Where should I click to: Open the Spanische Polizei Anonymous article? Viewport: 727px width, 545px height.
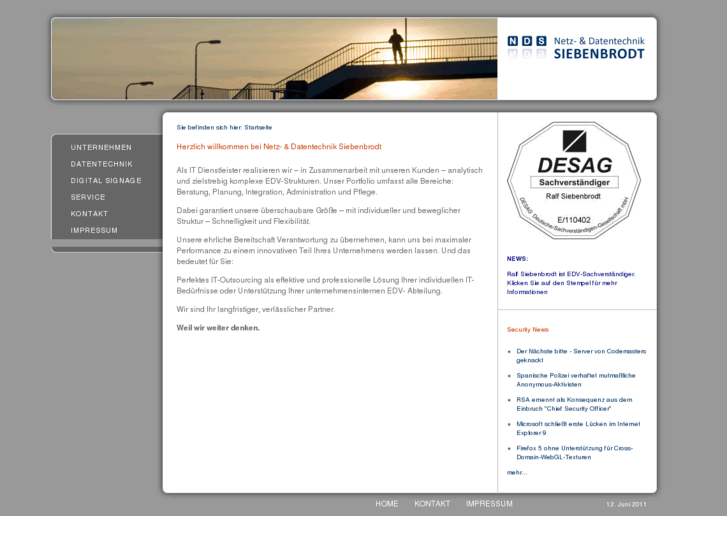coord(576,380)
